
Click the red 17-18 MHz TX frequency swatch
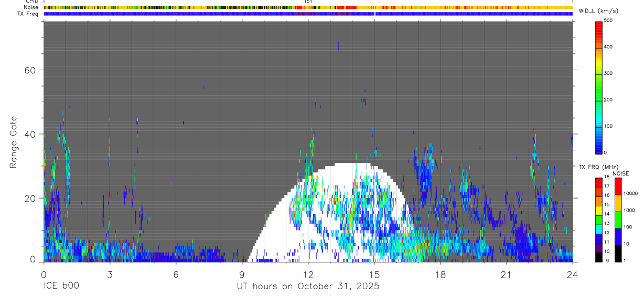click(598, 182)
